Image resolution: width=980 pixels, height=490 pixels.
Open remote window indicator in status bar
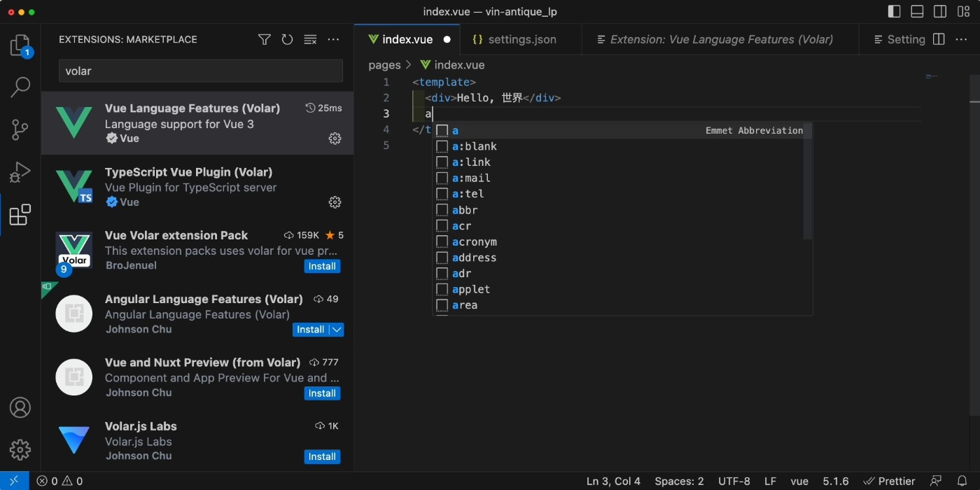click(14, 481)
